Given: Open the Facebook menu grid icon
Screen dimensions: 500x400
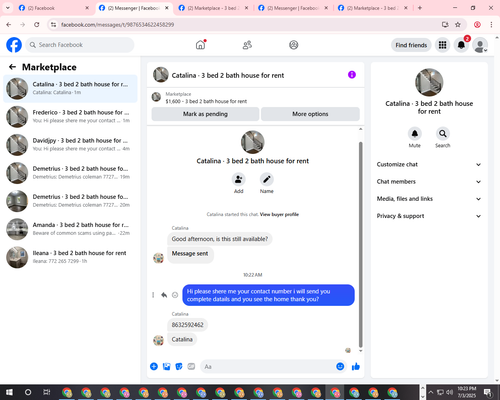Looking at the screenshot, I should (442, 45).
